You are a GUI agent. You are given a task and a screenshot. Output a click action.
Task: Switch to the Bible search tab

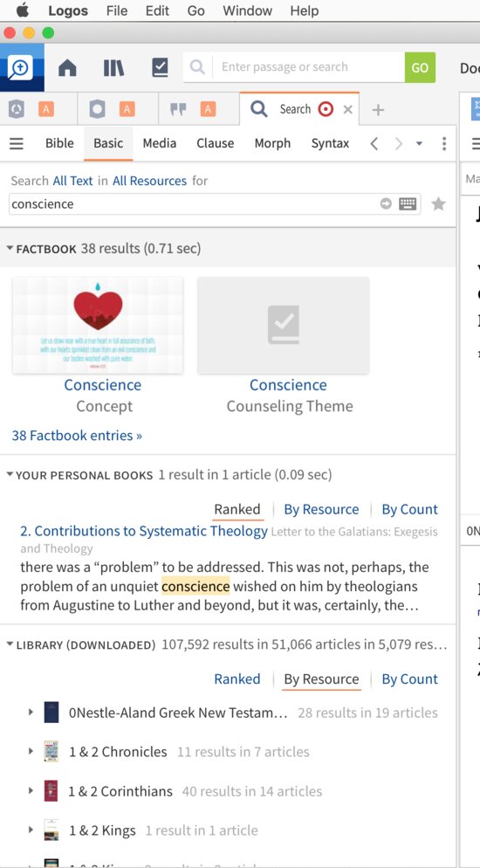(59, 143)
